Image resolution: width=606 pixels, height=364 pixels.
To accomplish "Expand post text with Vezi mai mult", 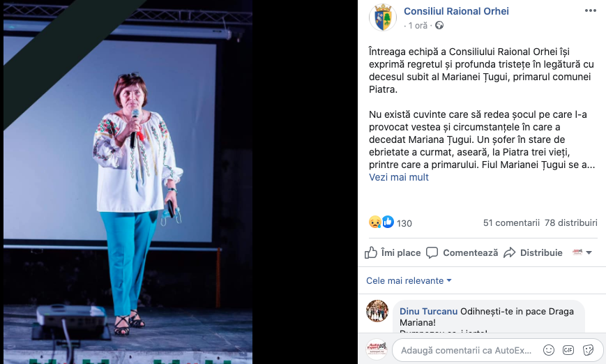I will (x=399, y=177).
